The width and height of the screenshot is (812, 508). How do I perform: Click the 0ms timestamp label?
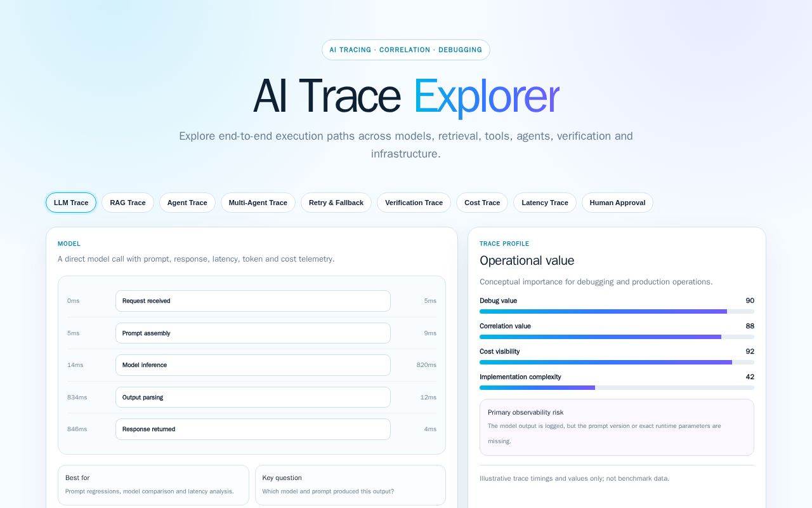click(74, 301)
